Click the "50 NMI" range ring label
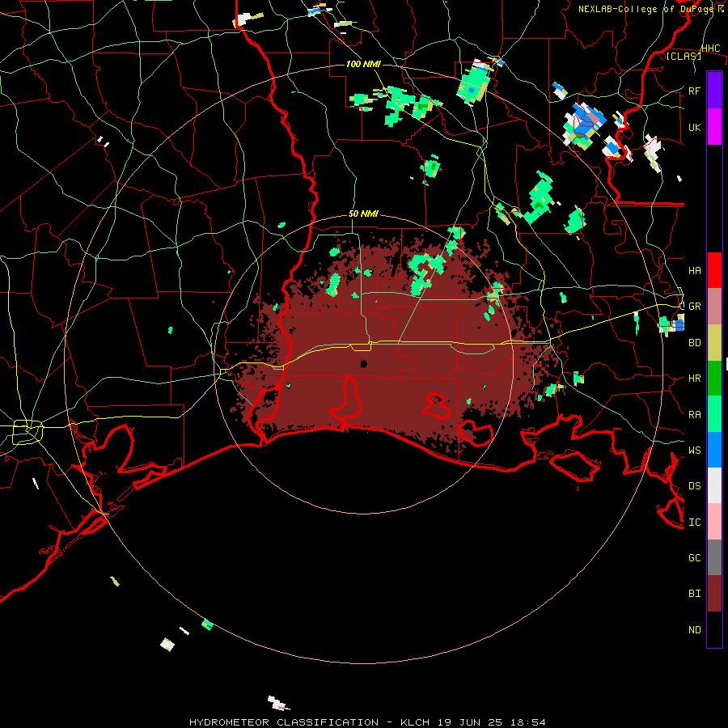728x728 pixels. (x=363, y=214)
